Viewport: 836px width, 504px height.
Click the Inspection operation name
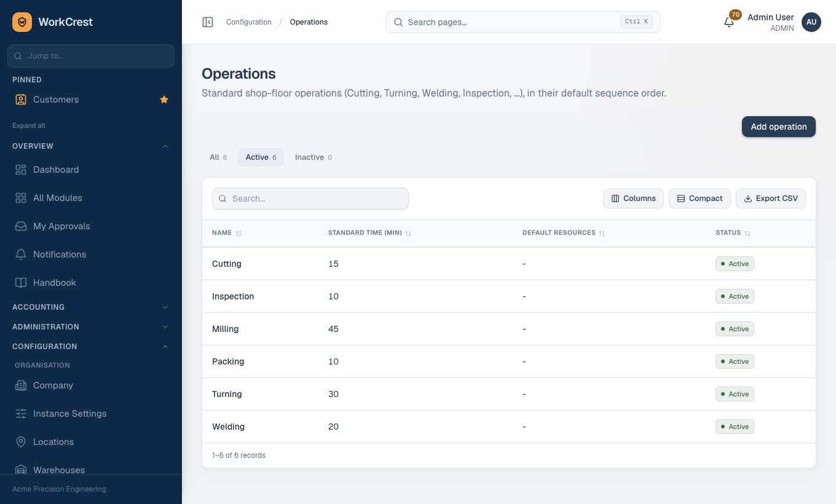pyautogui.click(x=233, y=296)
